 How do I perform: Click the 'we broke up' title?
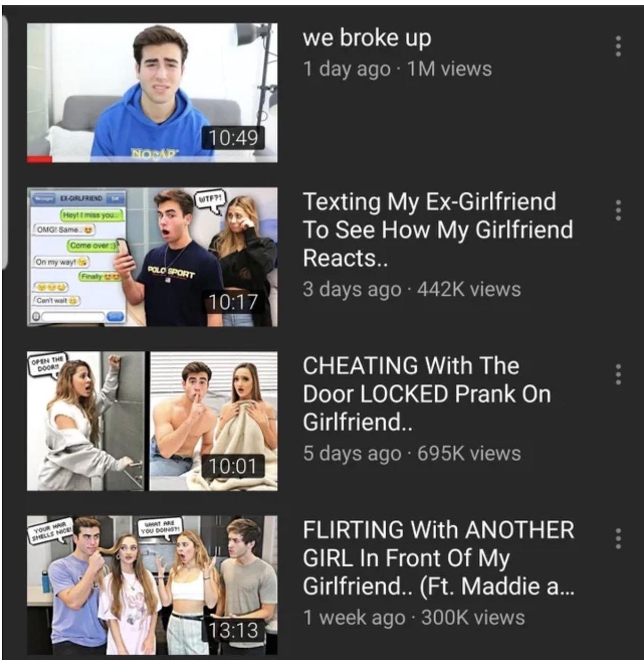[367, 38]
